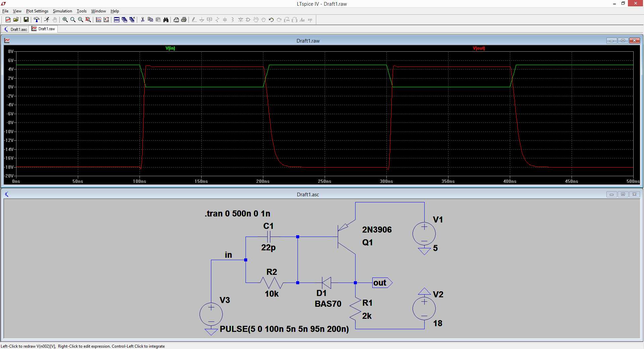Viewport: 644px width, 349px height.
Task: Click the R2 10k resistor value
Action: tap(272, 294)
